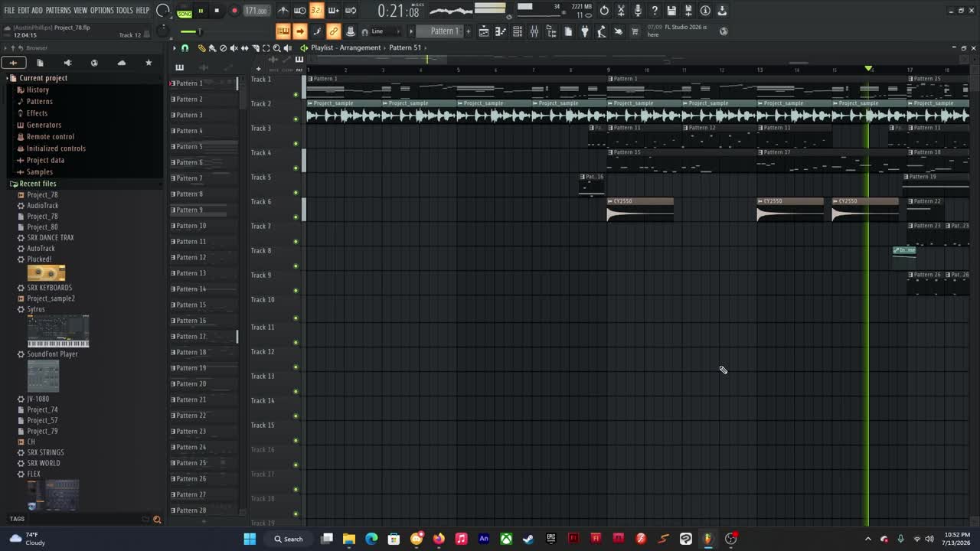Toggle the 3-2-1 countdown before recording
Screen dimensions: 980x551
[x=317, y=11]
